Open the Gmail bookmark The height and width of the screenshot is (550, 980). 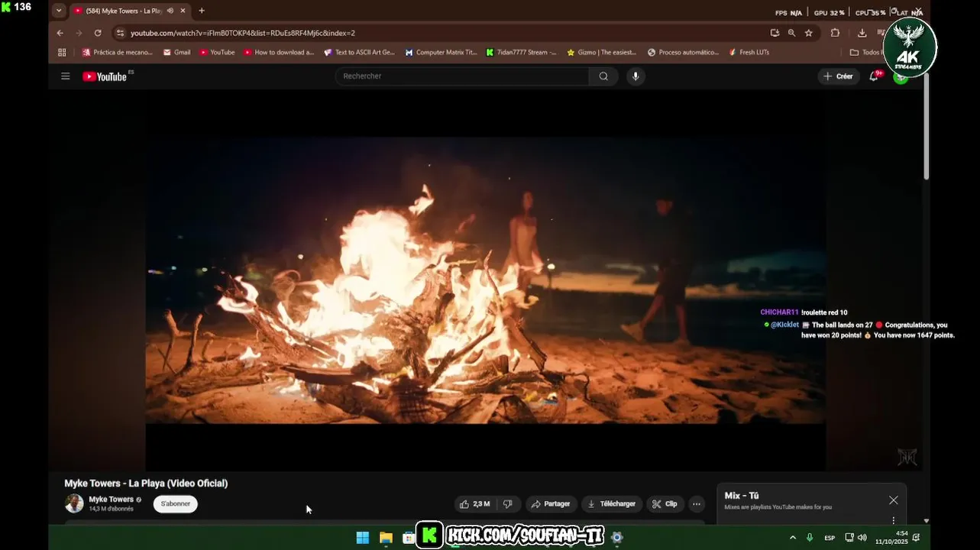[x=176, y=53]
